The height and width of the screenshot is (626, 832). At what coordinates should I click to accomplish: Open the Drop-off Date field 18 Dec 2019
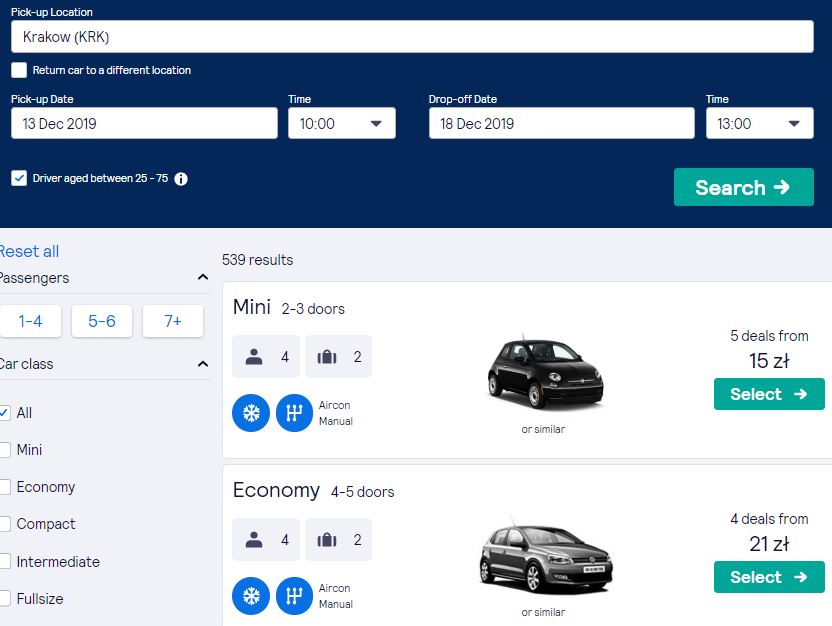click(x=561, y=123)
